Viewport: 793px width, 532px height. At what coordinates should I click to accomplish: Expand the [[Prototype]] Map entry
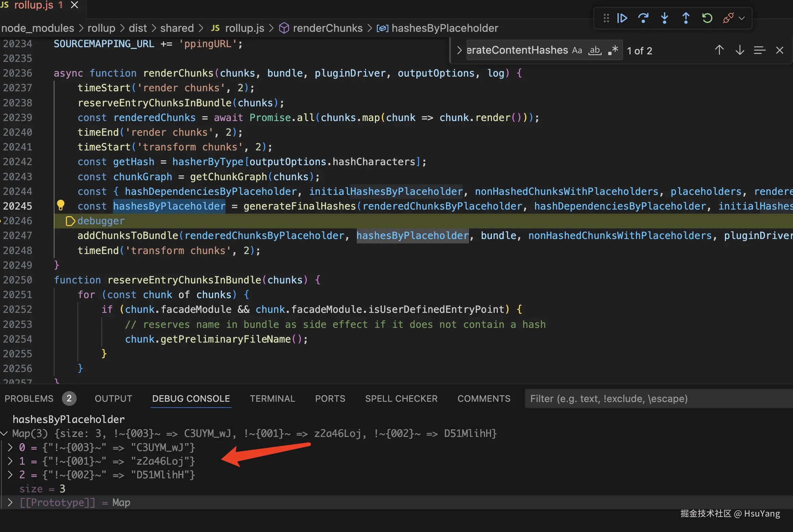[10, 503]
